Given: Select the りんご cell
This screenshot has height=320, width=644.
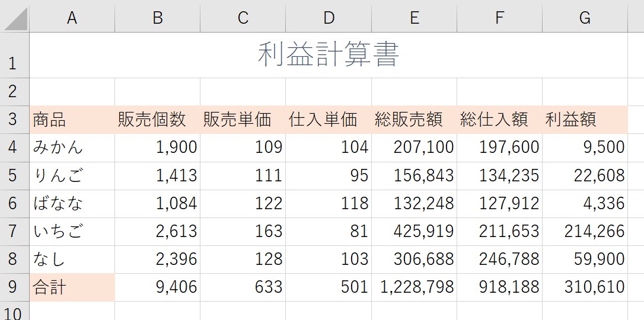Looking at the screenshot, I should pos(72,175).
